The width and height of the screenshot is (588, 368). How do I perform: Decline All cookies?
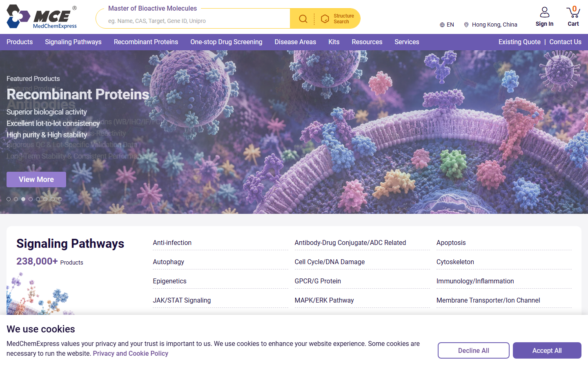pos(474,350)
